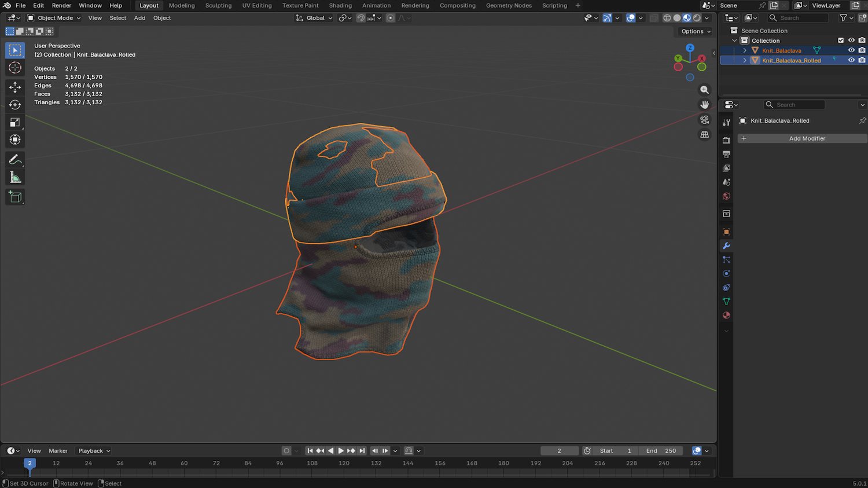Activate the Annotate tool
The width and height of the screenshot is (868, 488).
coord(15,159)
